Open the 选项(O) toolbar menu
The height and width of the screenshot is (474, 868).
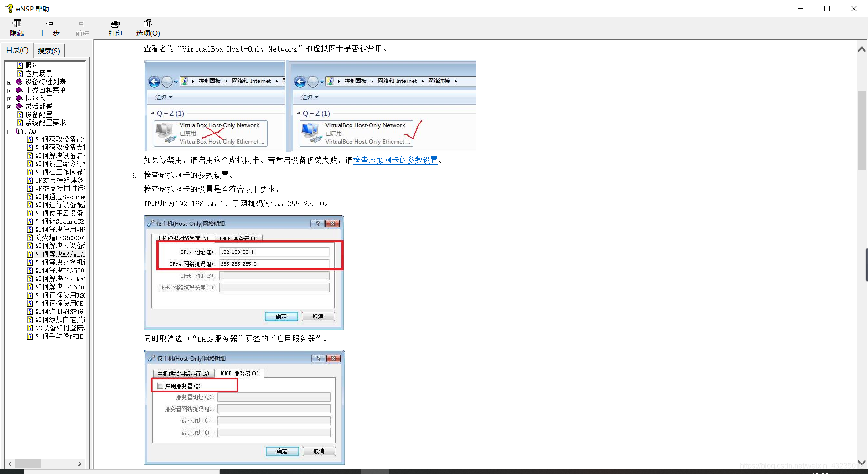(x=148, y=28)
